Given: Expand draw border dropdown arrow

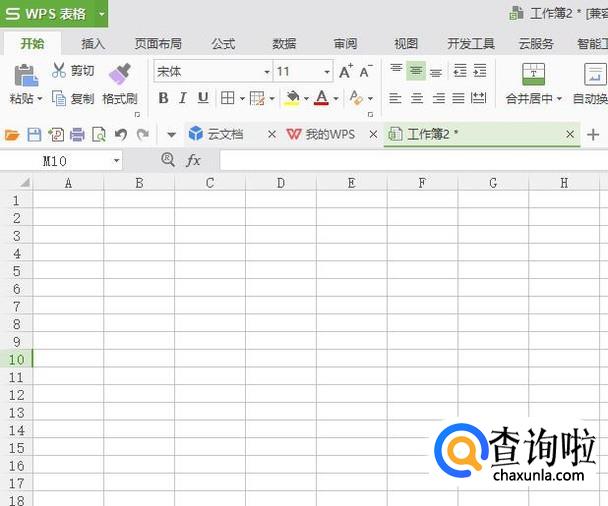Looking at the screenshot, I should click(272, 99).
